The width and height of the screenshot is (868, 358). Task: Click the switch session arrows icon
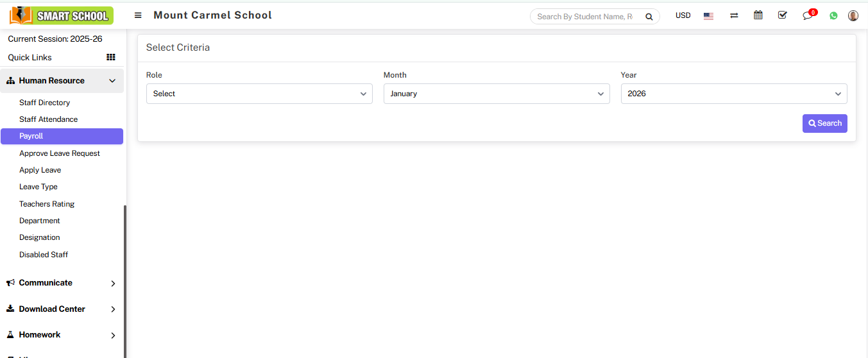[734, 16]
